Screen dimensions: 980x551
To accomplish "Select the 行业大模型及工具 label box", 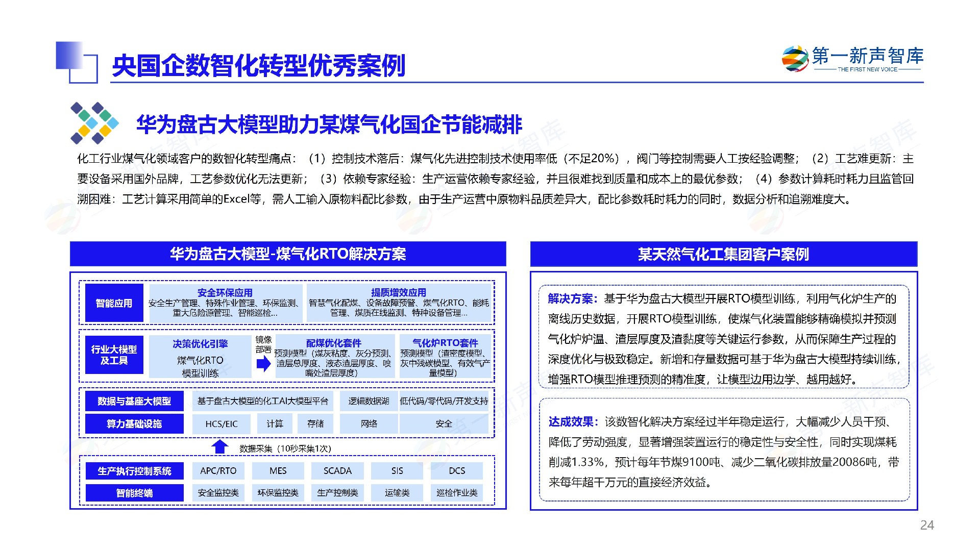I will coord(114,355).
